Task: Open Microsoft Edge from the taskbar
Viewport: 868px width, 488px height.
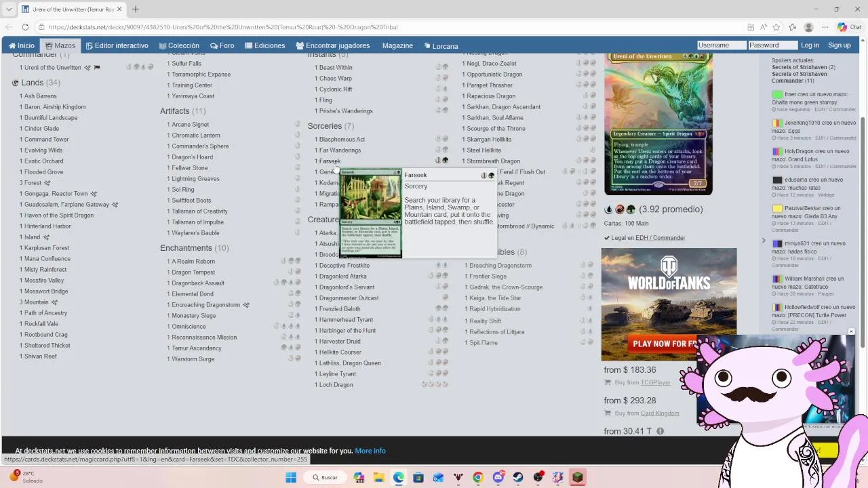Action: [x=399, y=477]
